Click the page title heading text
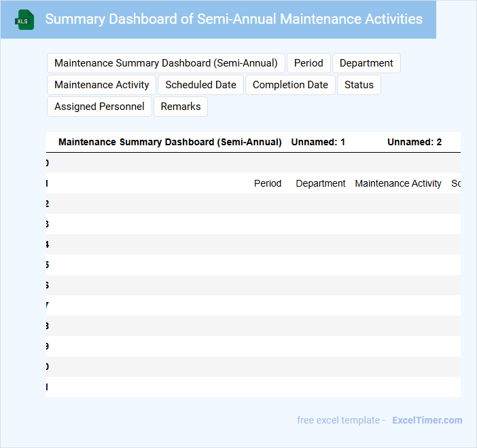 click(234, 19)
